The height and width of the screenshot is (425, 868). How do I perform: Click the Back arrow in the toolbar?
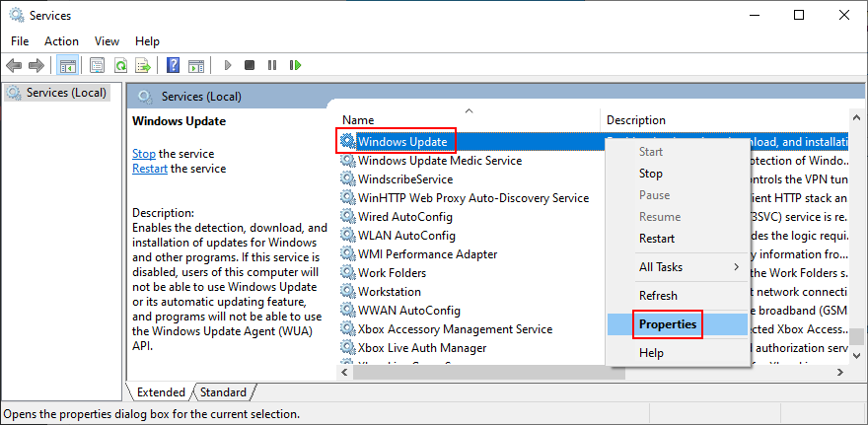coord(14,65)
